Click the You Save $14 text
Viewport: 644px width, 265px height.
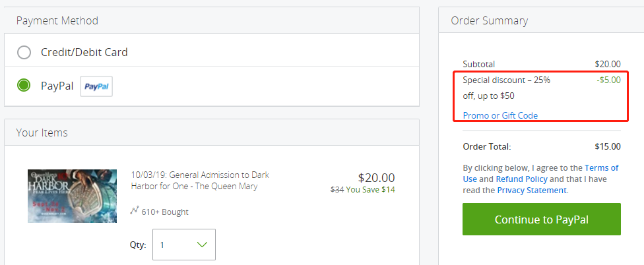pos(370,190)
